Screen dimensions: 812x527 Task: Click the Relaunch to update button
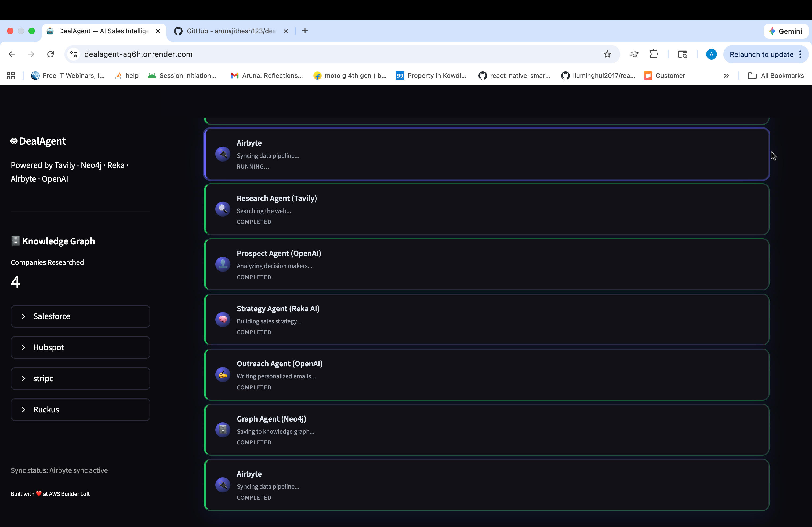click(x=761, y=54)
